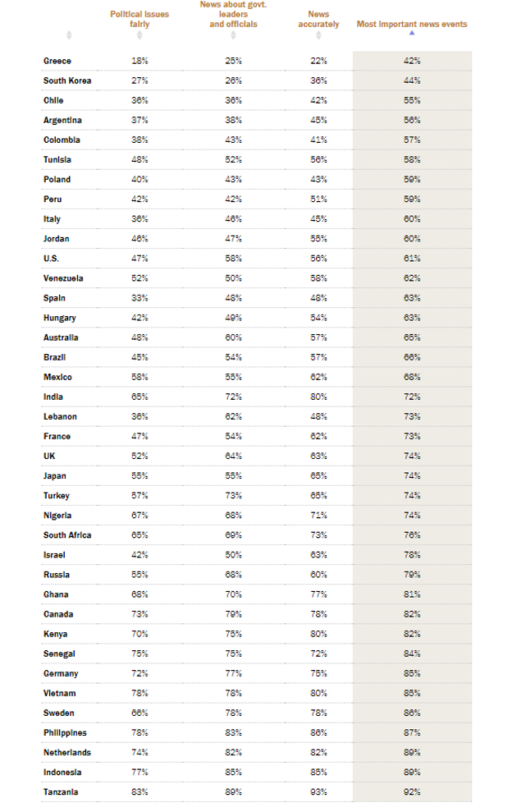This screenshot has height=812, width=517.
Task: Select the Most important news events header
Action: (411, 24)
